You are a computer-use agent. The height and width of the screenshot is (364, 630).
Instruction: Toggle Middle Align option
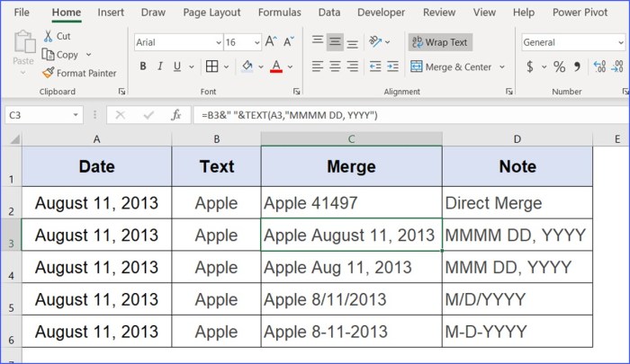[335, 41]
